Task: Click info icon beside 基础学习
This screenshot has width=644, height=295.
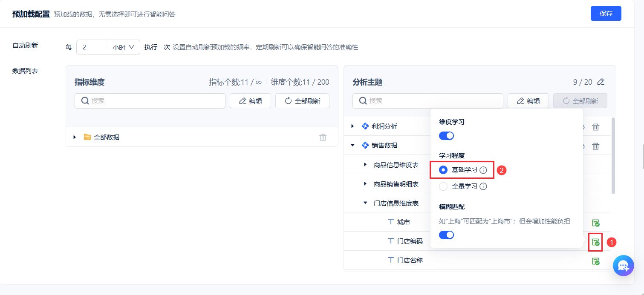Action: point(483,170)
